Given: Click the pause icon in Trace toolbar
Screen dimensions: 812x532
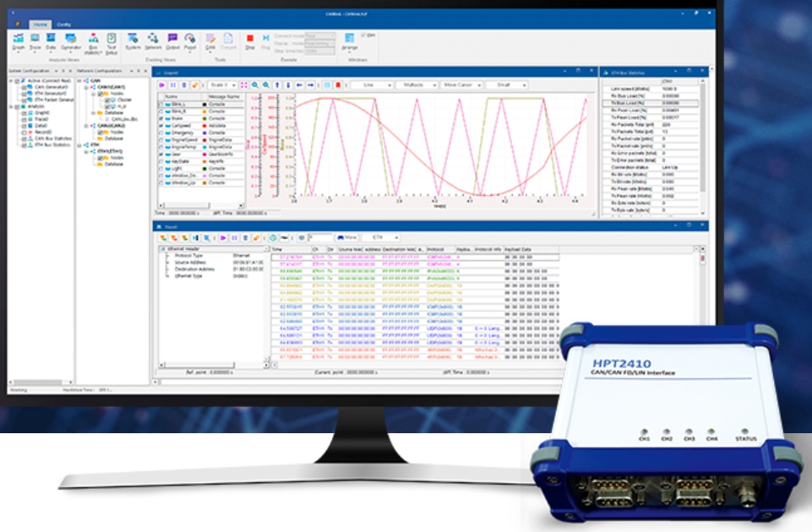Looking at the screenshot, I should [234, 237].
